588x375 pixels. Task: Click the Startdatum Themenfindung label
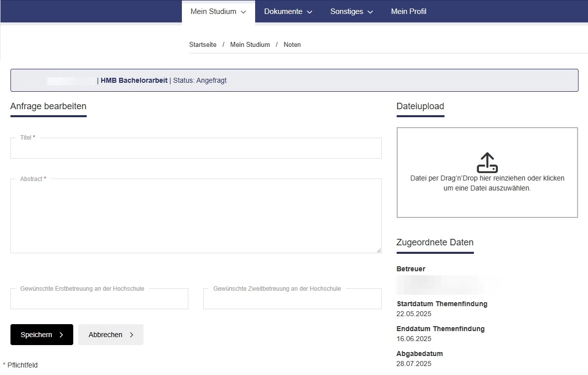coord(442,304)
